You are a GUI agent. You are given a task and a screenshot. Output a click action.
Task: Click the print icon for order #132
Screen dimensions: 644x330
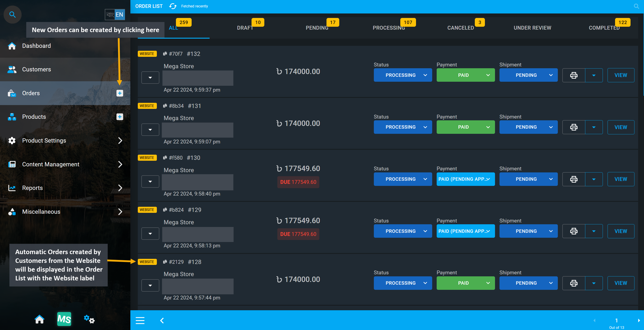tap(573, 75)
